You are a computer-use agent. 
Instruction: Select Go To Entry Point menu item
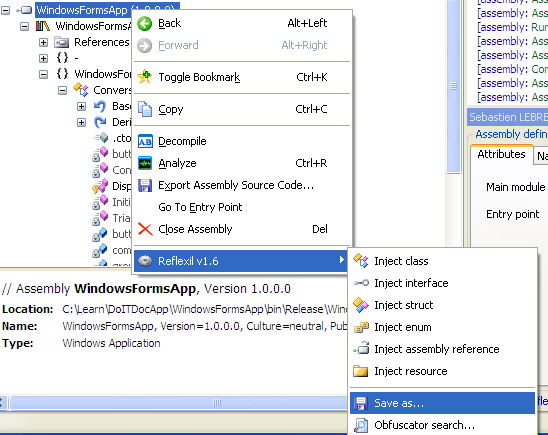coord(241,207)
